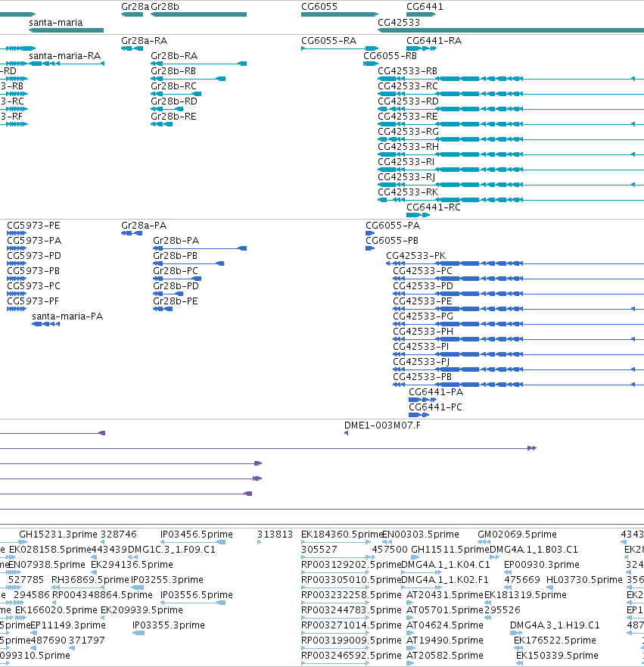This screenshot has height=667, width=644.
Task: Select EST GH15231.3prime
Action: coord(58,535)
